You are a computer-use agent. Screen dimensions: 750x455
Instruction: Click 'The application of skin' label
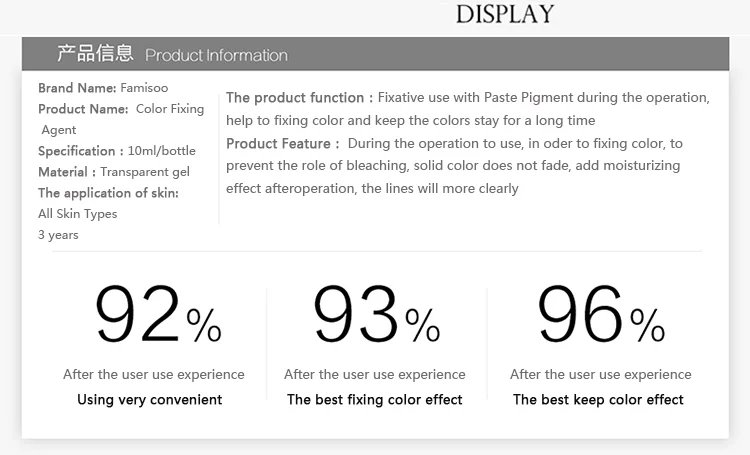click(108, 193)
